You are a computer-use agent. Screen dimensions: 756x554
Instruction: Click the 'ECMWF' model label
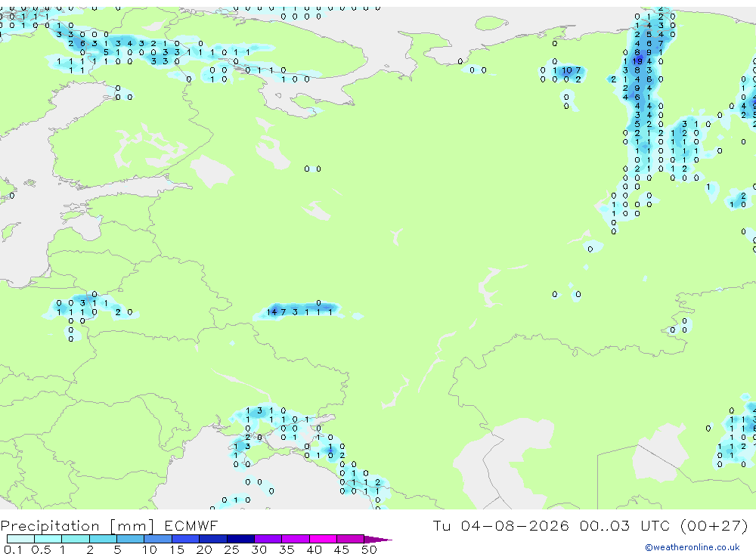pos(191,525)
